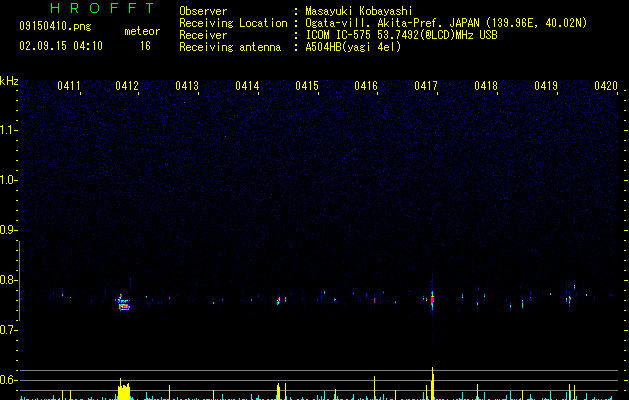Click the 0415 time marker

click(x=307, y=86)
